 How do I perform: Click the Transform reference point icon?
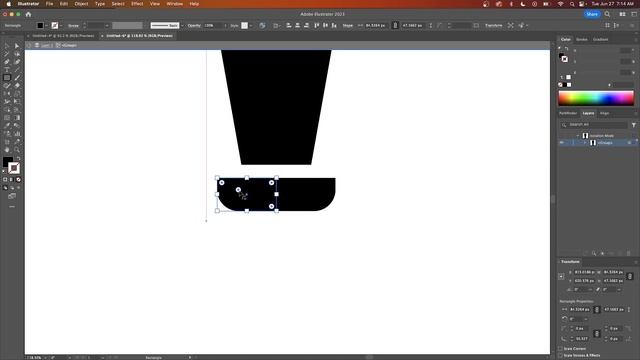click(x=561, y=276)
